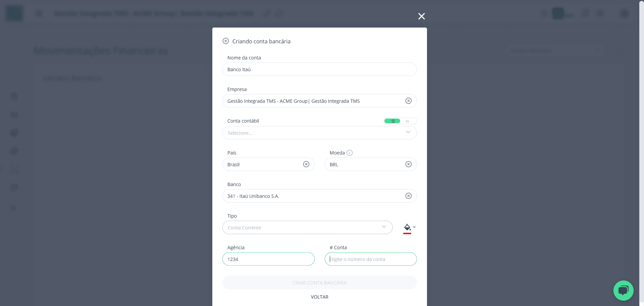This screenshot has width=644, height=306.
Task: Expand the Tipo Conta Corrente dropdown
Action: 308,227
